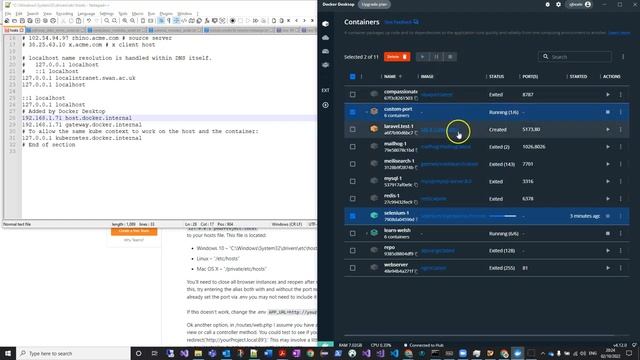The image size is (640, 360).
Task: Click the container Search field
Action: (575, 57)
